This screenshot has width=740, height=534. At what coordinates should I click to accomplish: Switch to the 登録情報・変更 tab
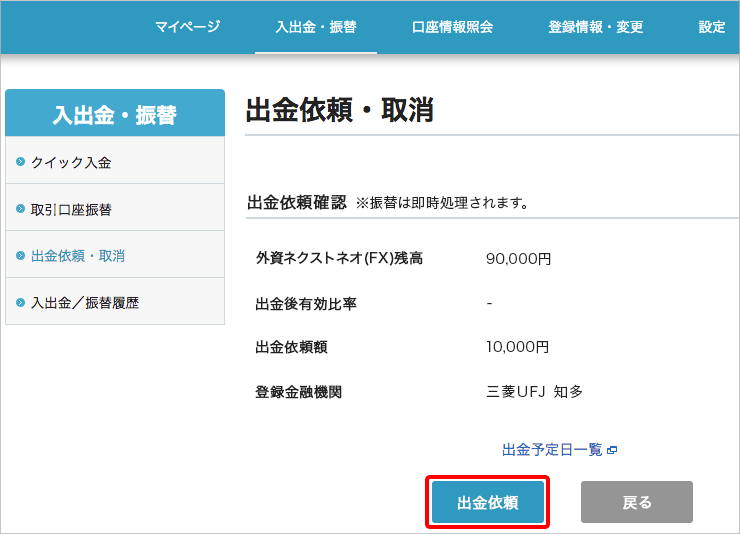click(595, 27)
